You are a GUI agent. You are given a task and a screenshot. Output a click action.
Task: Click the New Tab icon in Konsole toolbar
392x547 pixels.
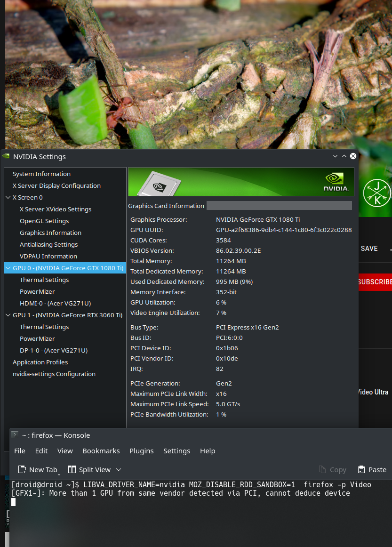point(22,469)
